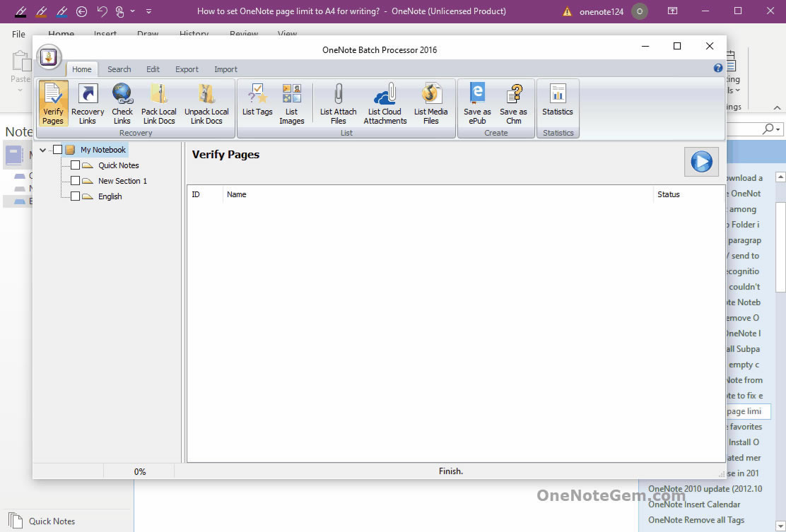View notebook Statistics

pos(558,103)
